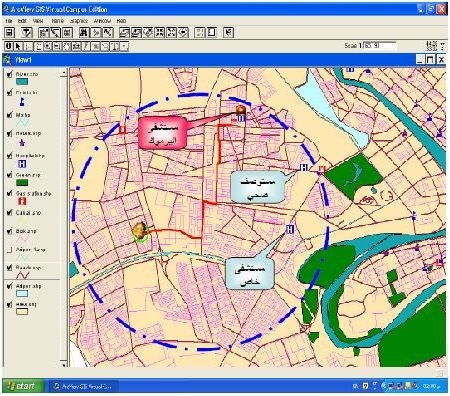Click the Scale input field

tap(380, 45)
